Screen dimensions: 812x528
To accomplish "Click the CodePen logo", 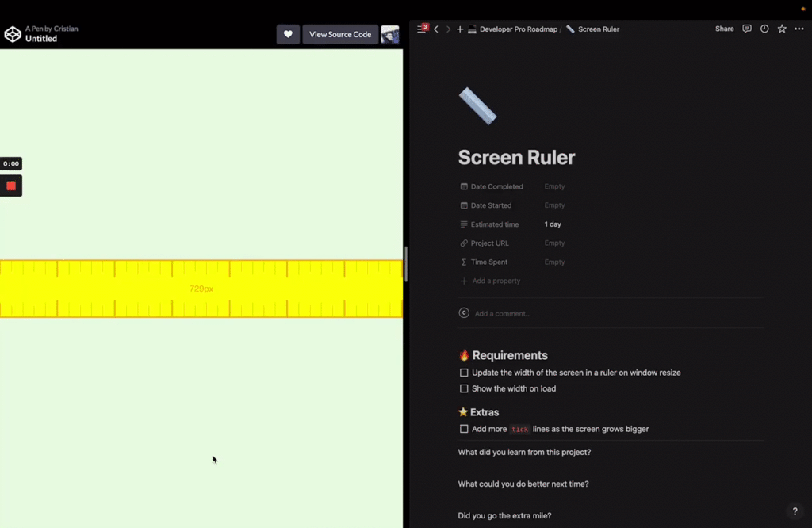I will [x=12, y=34].
